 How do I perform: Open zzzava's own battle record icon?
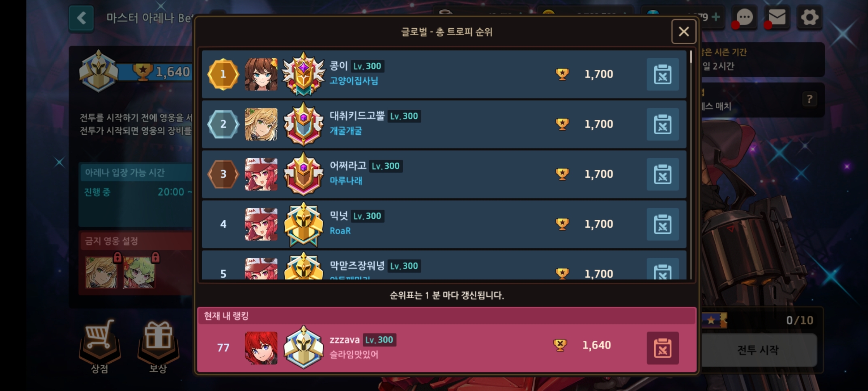click(x=663, y=348)
